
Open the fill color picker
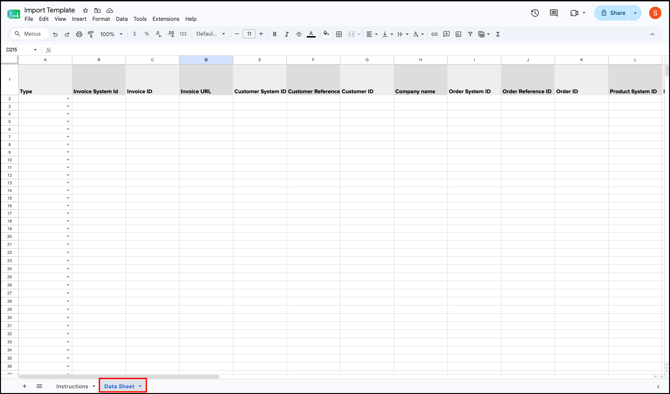(326, 34)
